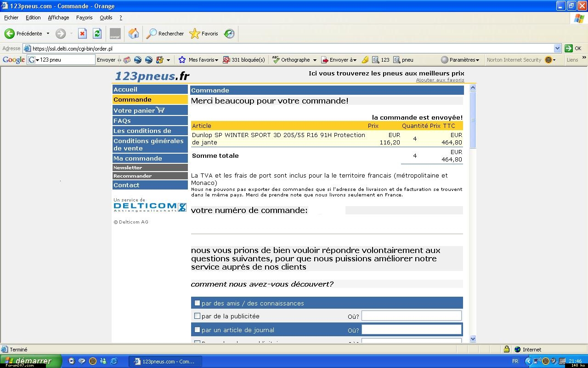Click the Où? field beside publicitée
The image size is (588, 368).
click(411, 316)
